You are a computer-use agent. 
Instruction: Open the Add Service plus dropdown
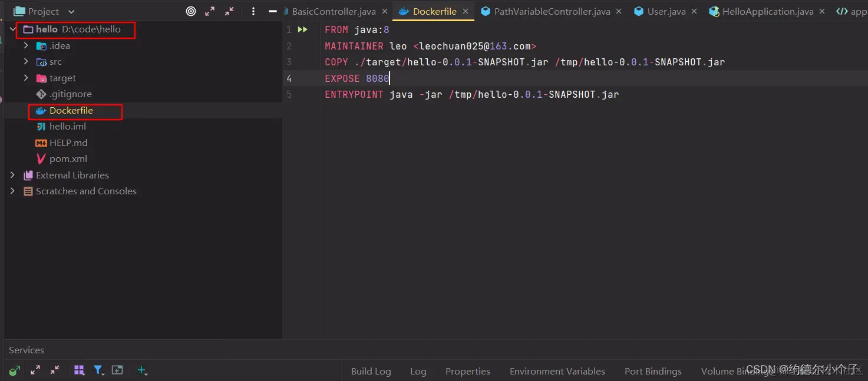point(142,370)
